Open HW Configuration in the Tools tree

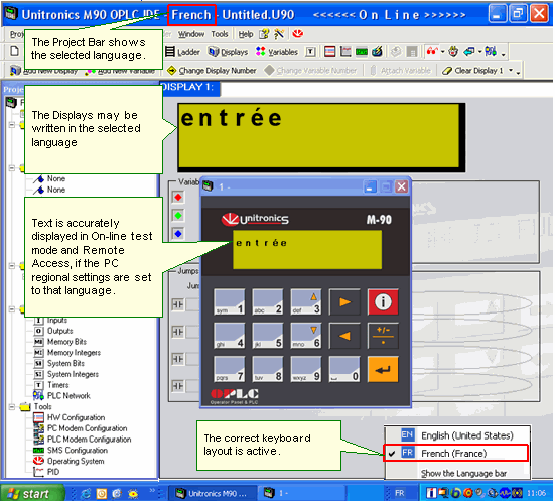pos(76,417)
